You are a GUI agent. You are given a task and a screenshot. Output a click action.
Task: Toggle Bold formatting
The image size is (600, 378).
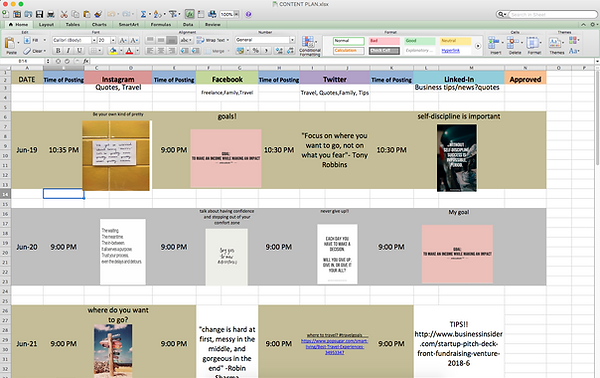tap(58, 51)
